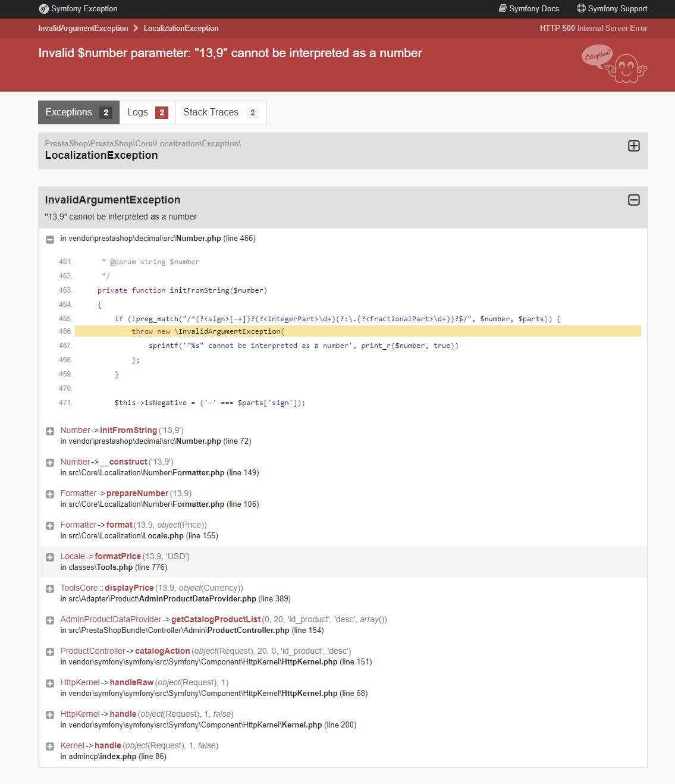Click the Locale.php (line 155) file path
Viewport: 675px width, 784px height.
coord(139,536)
